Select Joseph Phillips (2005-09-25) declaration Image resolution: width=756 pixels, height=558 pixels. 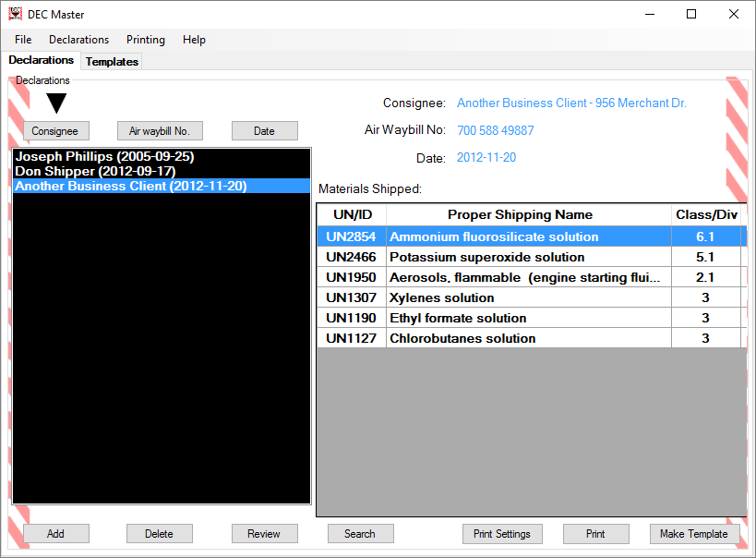[x=162, y=156]
